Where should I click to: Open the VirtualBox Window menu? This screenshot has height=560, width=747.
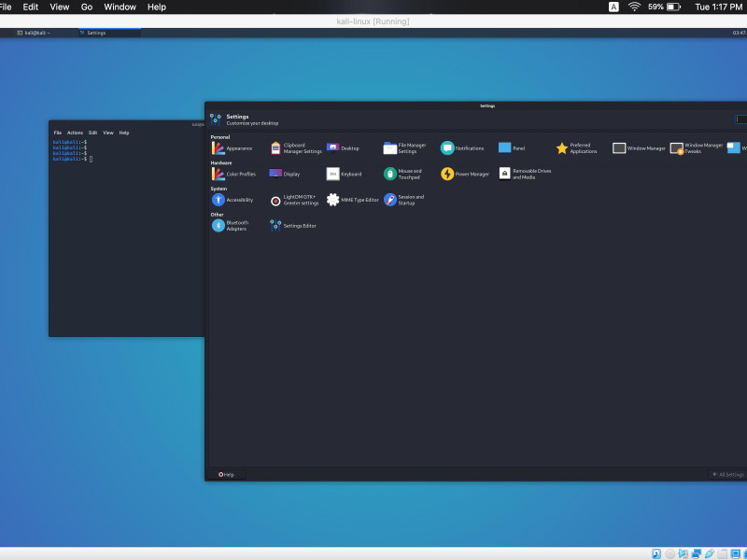tap(120, 7)
